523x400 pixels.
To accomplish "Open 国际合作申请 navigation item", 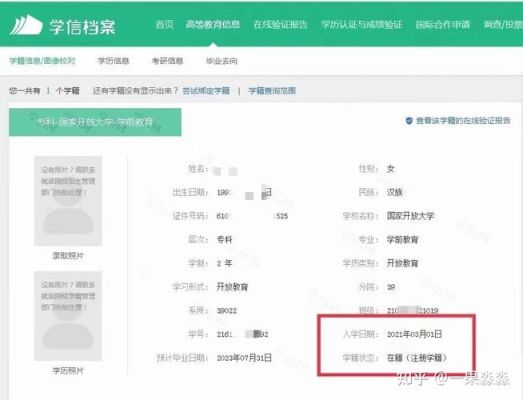I will (x=443, y=24).
